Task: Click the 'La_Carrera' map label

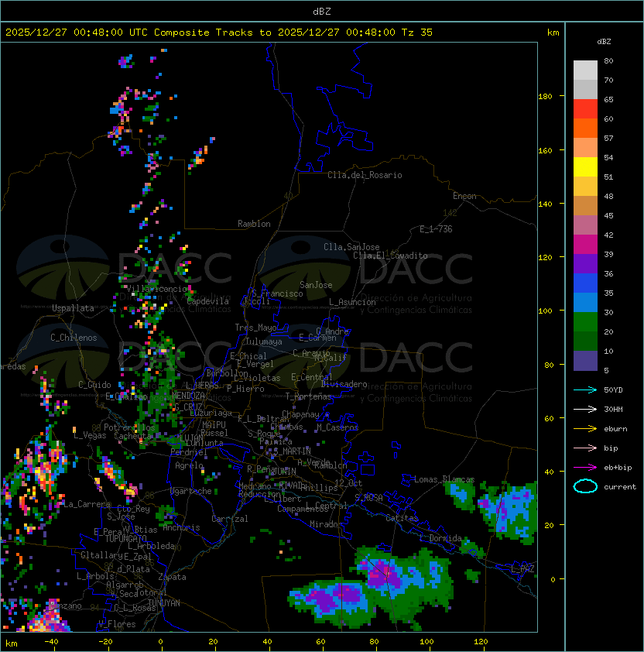Action: (87, 504)
